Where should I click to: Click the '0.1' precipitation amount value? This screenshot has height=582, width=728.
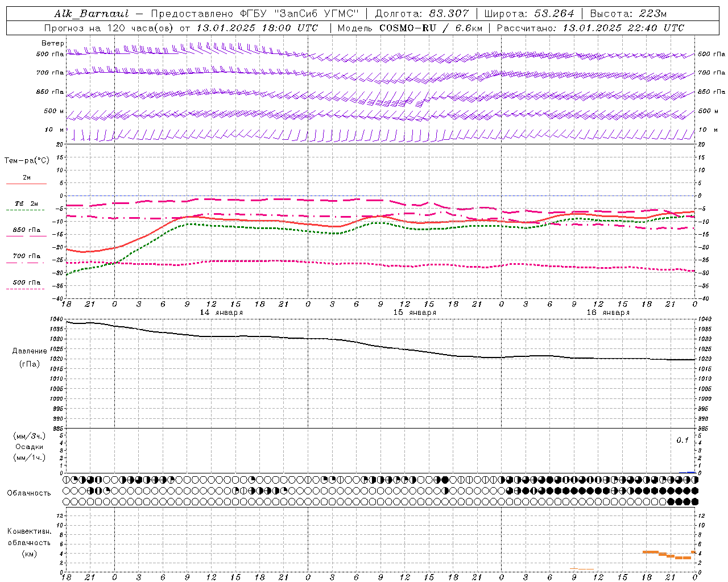tap(682, 440)
